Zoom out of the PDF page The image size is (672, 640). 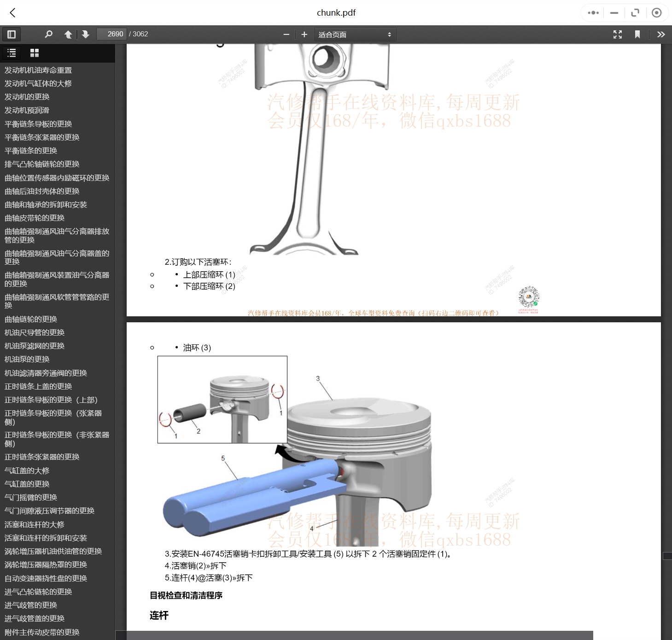click(x=286, y=34)
